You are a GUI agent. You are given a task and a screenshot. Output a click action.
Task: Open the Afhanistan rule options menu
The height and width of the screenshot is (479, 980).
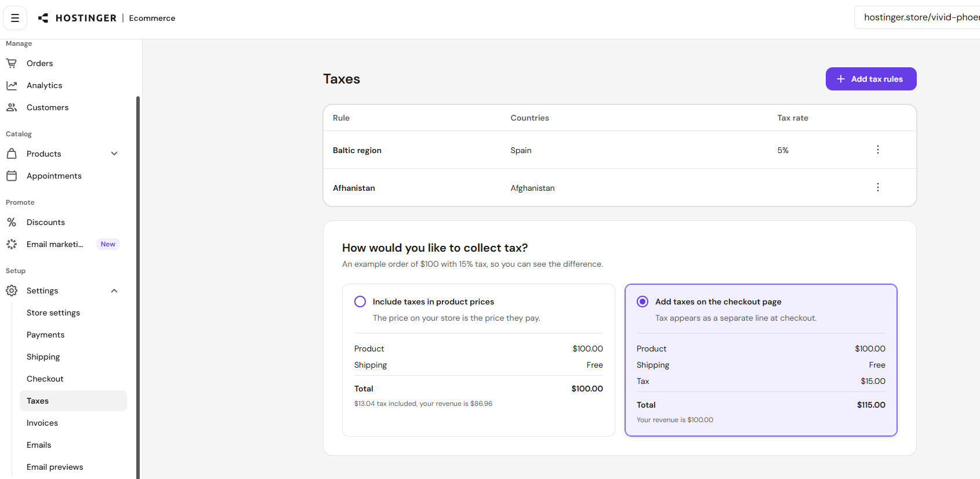coord(878,187)
